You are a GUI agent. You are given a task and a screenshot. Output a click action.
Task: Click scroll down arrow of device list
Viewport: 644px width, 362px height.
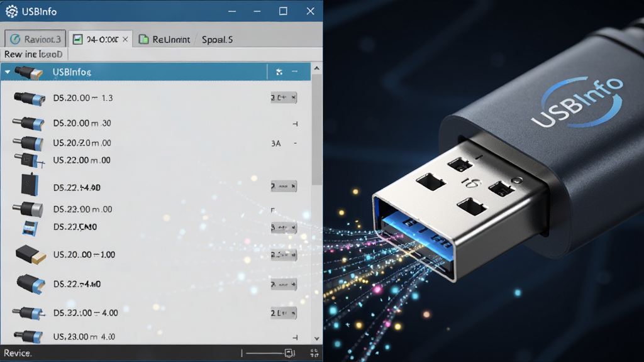coord(317,339)
